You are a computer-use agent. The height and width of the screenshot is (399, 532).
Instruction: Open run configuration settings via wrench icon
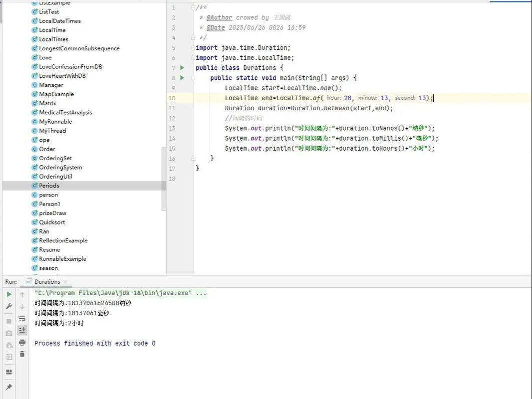coord(8,306)
